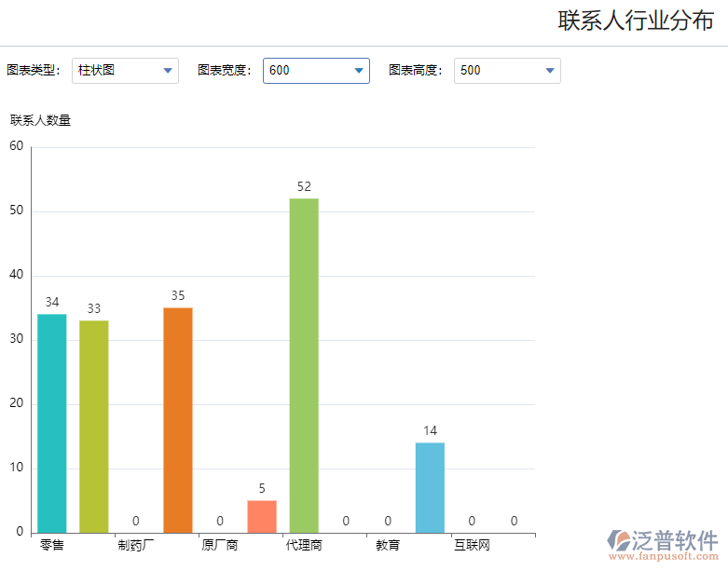728x571 pixels.
Task: Click the 零售 axis label
Action: (52, 545)
